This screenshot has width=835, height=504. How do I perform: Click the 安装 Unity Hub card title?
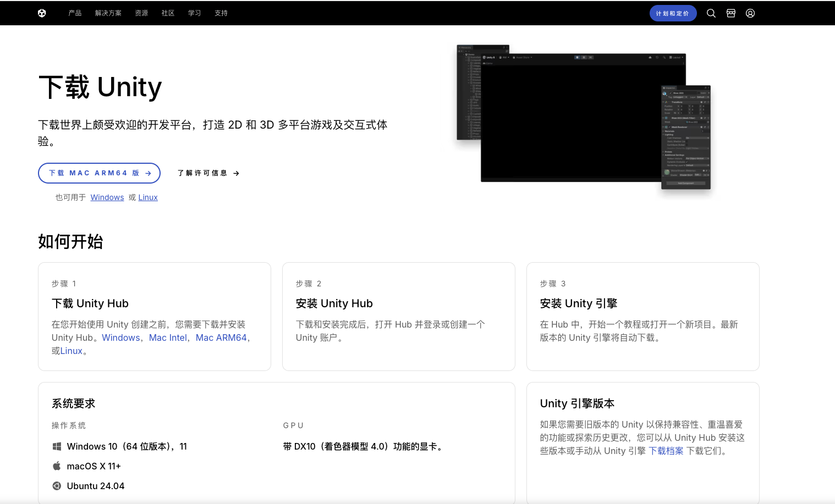point(334,303)
